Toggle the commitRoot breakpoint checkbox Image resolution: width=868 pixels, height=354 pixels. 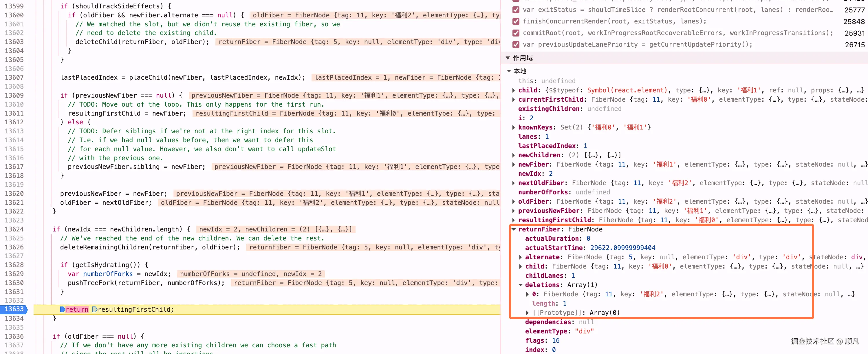[x=516, y=33]
